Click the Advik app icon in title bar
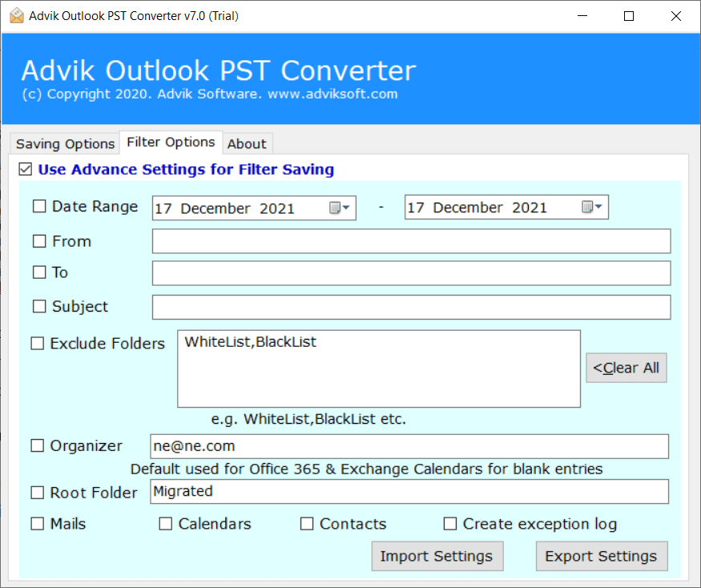701x588 pixels. [x=17, y=16]
